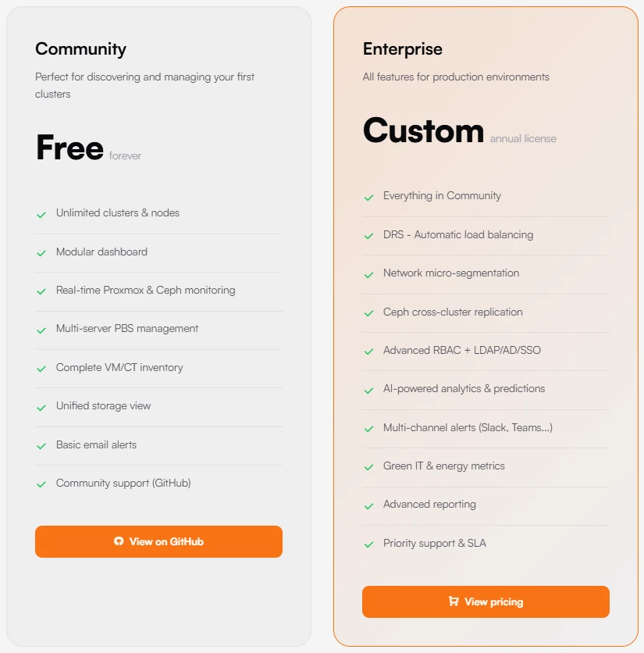Click checkmark next to DRS load balancing
644x653 pixels.
click(368, 236)
